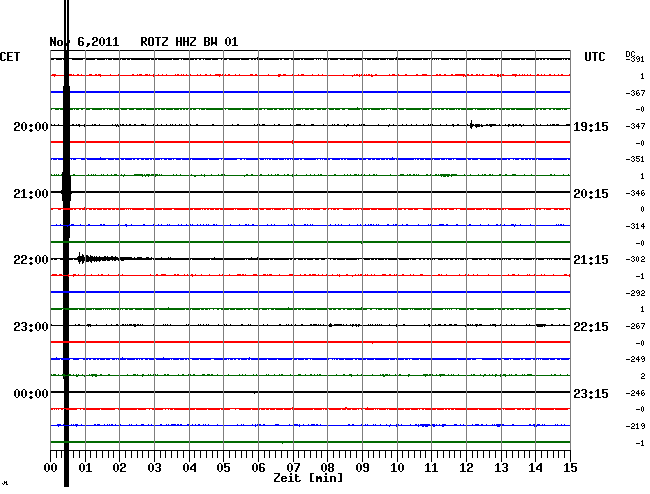Click the DC offset value -302

635,259
